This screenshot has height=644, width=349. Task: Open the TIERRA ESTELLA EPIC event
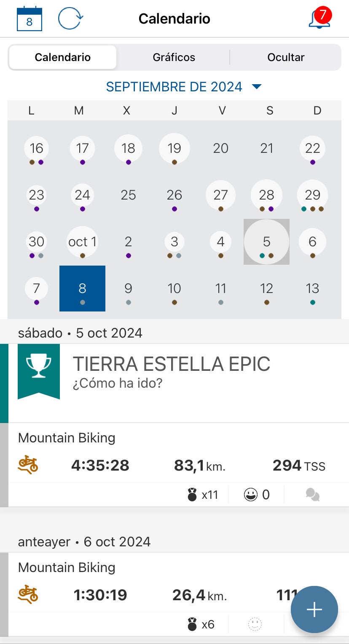click(172, 364)
